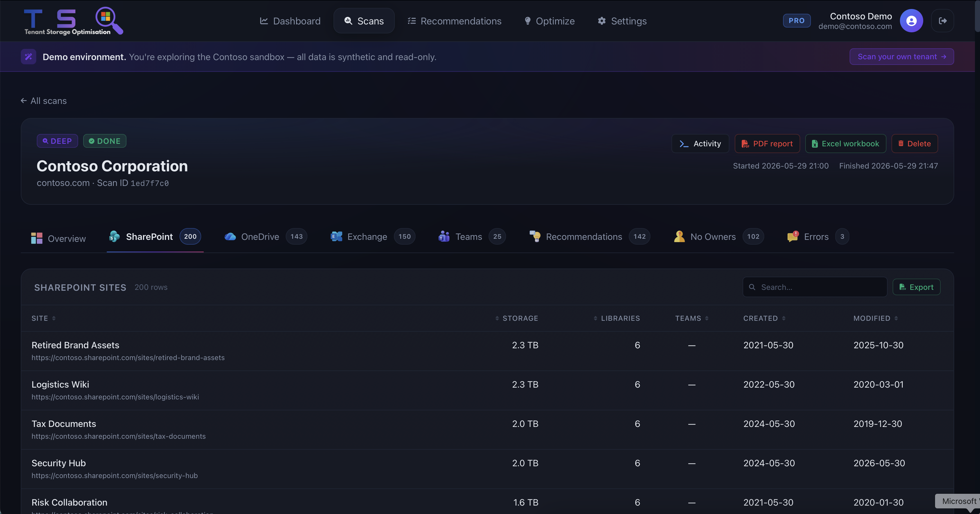Viewport: 980px width, 514px height.
Task: Sort table by the Created column
Action: coord(764,318)
